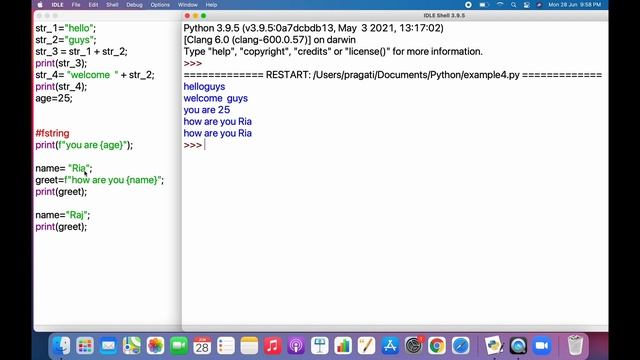Open the Window menu
This screenshot has width=640, height=360.
[187, 5]
